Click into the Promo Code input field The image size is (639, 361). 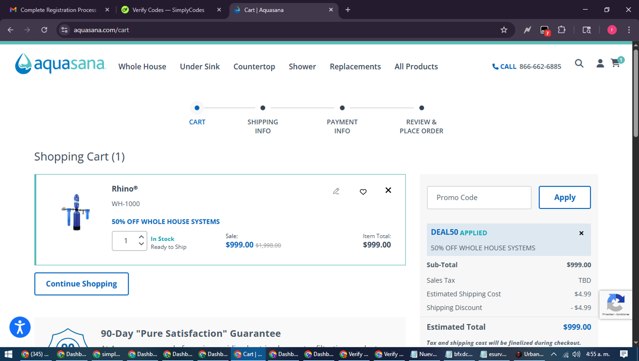point(479,197)
